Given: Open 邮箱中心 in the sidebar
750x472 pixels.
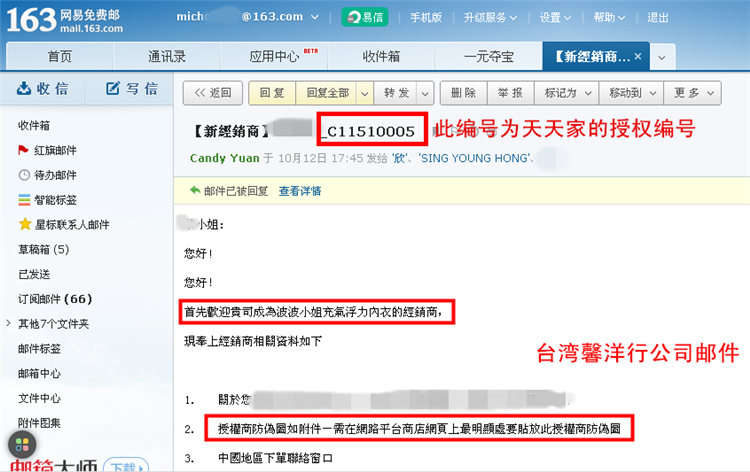Looking at the screenshot, I should (x=39, y=373).
